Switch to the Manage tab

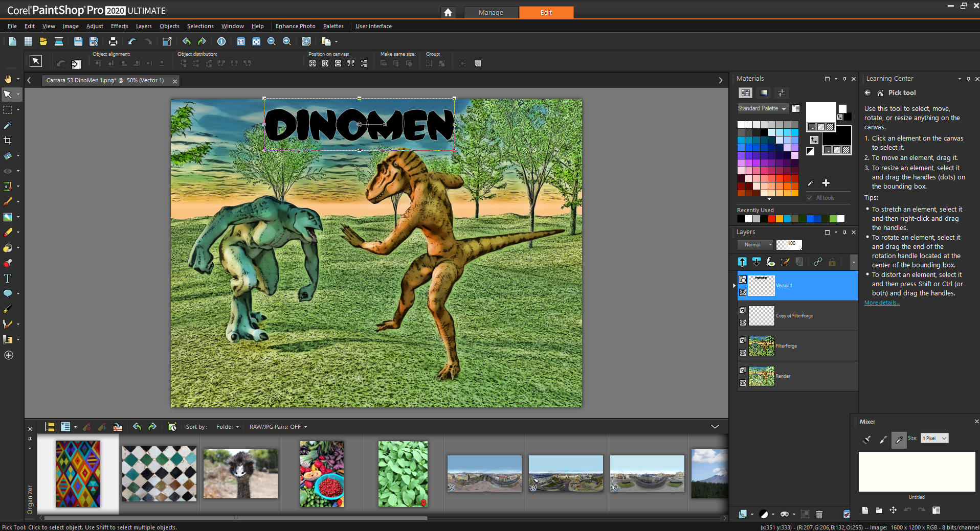491,12
